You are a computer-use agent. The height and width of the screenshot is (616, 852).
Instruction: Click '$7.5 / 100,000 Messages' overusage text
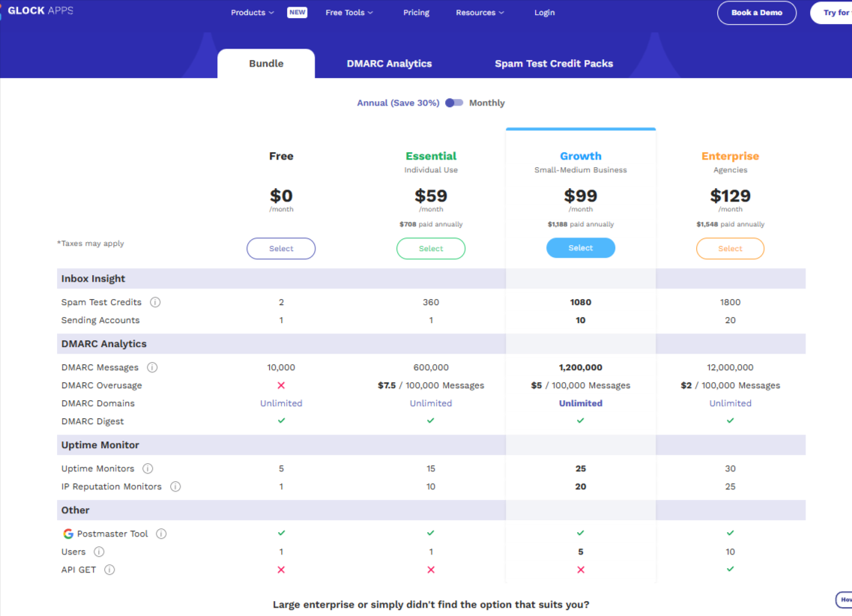[x=431, y=385]
